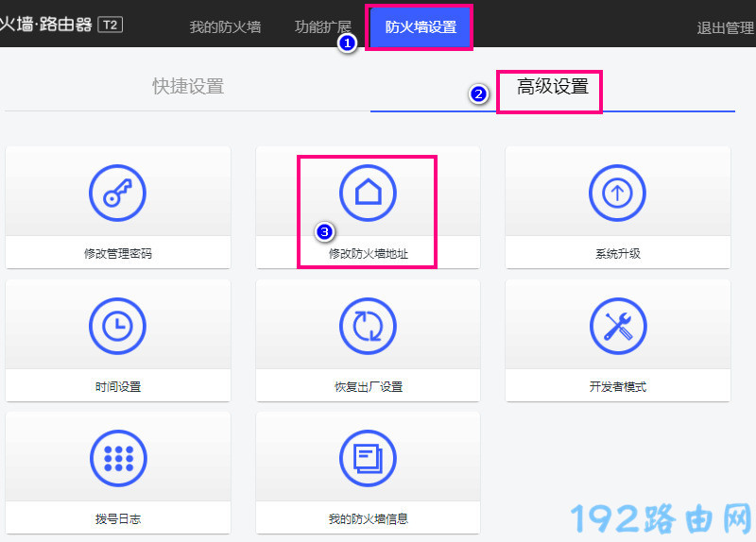
Task: Click the 恢复出厂设置 label
Action: (368, 386)
